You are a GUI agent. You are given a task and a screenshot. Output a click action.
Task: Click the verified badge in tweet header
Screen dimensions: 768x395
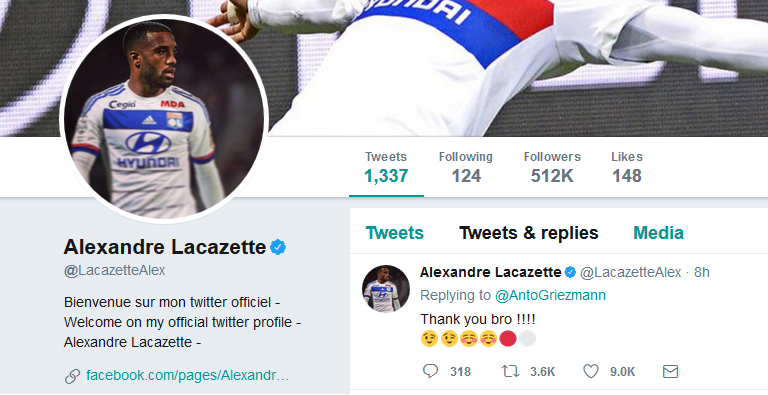[x=570, y=272]
